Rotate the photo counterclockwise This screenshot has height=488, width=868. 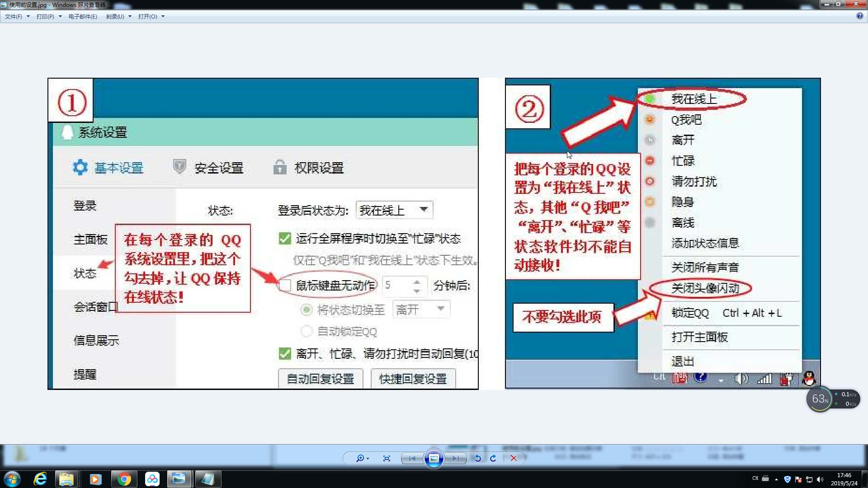477,458
